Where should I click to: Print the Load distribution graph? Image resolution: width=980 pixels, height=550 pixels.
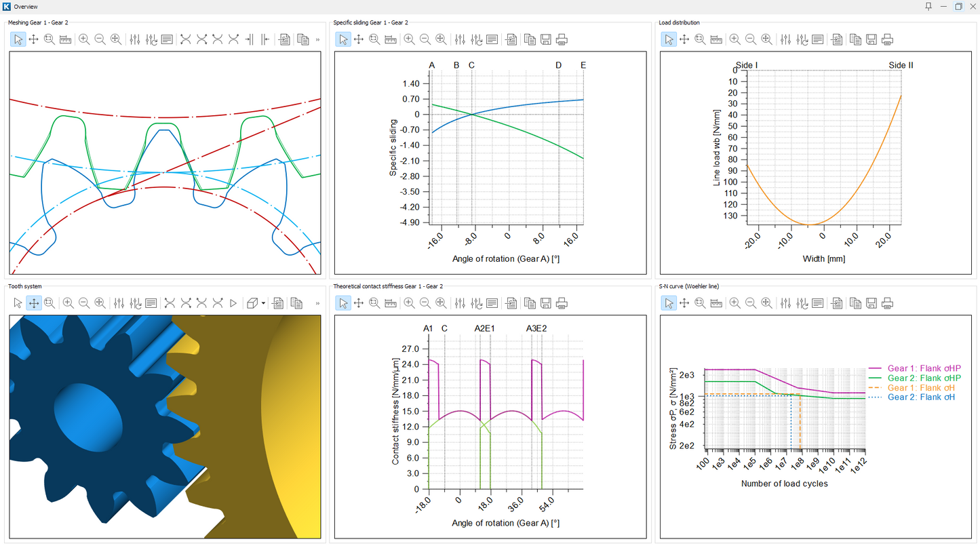pos(887,39)
